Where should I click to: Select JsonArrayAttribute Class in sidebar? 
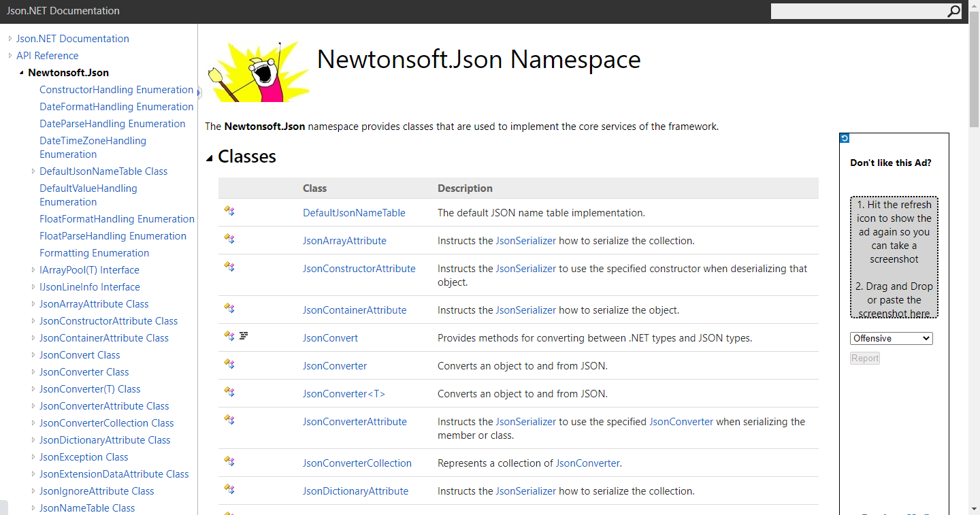point(94,304)
